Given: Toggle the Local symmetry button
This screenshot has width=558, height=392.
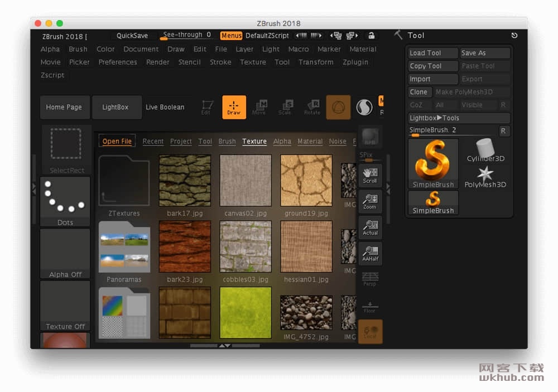Looking at the screenshot, I should (370, 332).
